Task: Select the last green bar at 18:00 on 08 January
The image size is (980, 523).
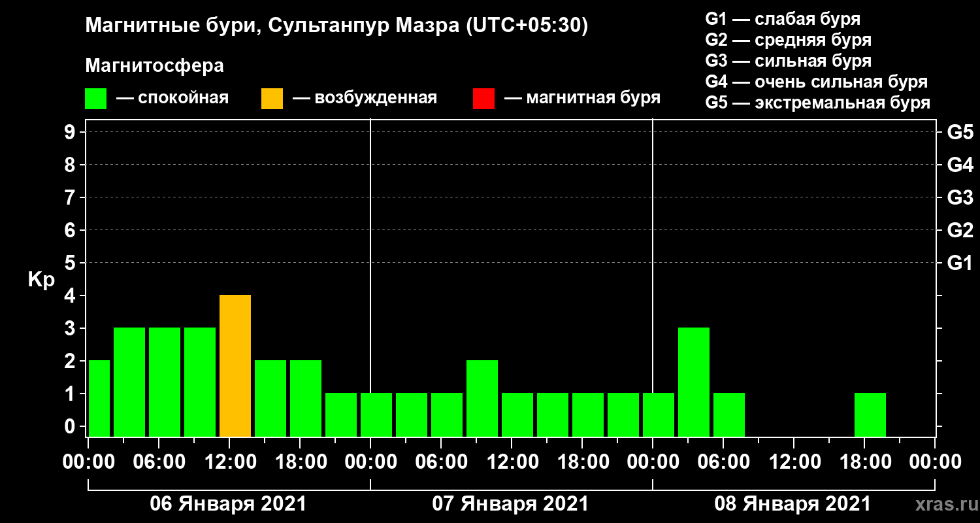Action: coord(870,415)
